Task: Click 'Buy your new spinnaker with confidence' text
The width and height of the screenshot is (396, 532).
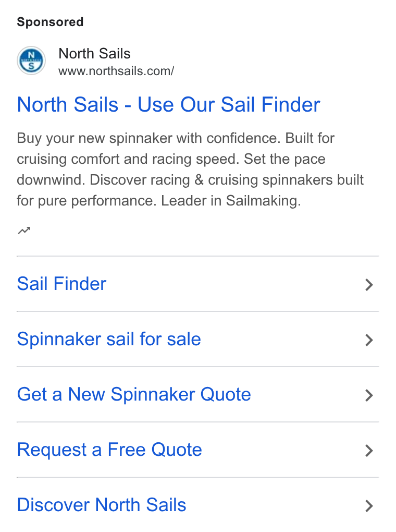Action: (x=149, y=138)
